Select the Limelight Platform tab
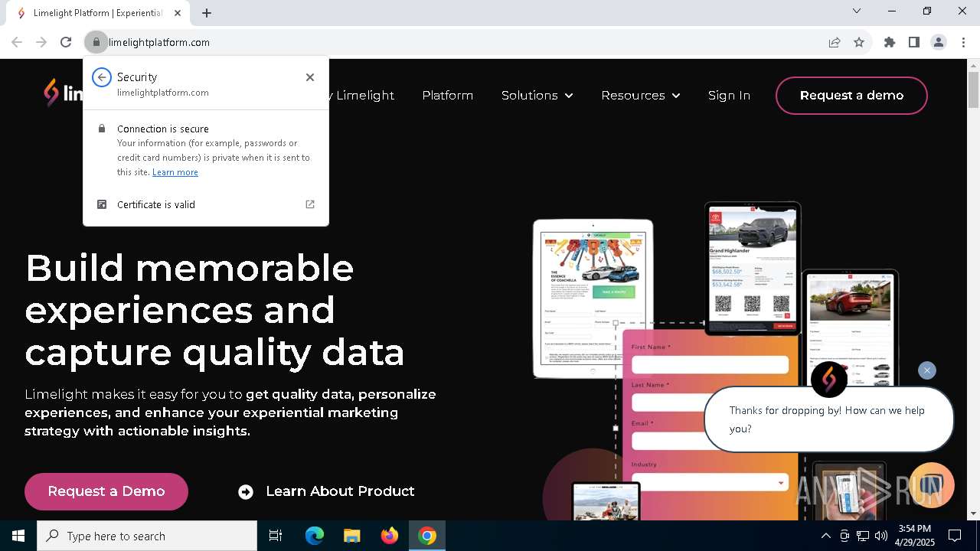 [98, 13]
